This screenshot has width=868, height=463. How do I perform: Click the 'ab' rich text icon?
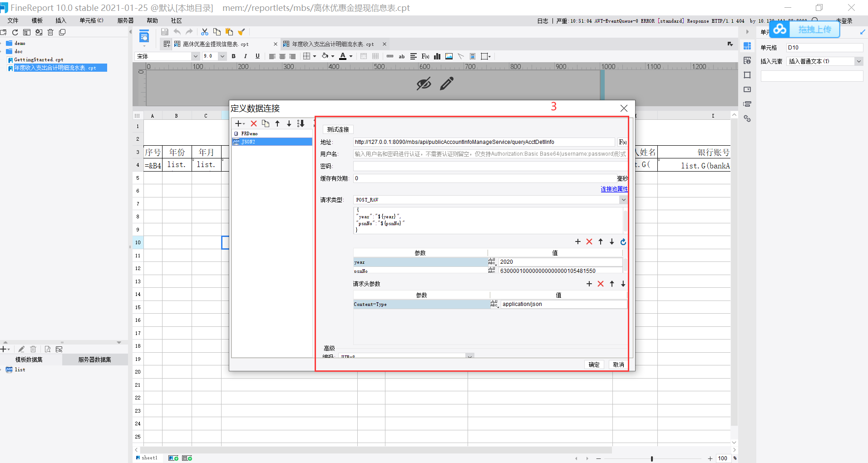click(x=402, y=56)
